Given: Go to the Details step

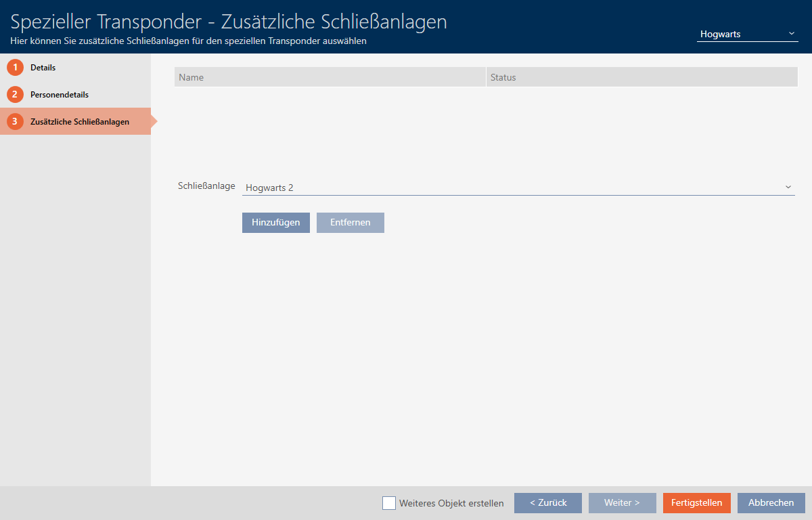Looking at the screenshot, I should tap(43, 68).
